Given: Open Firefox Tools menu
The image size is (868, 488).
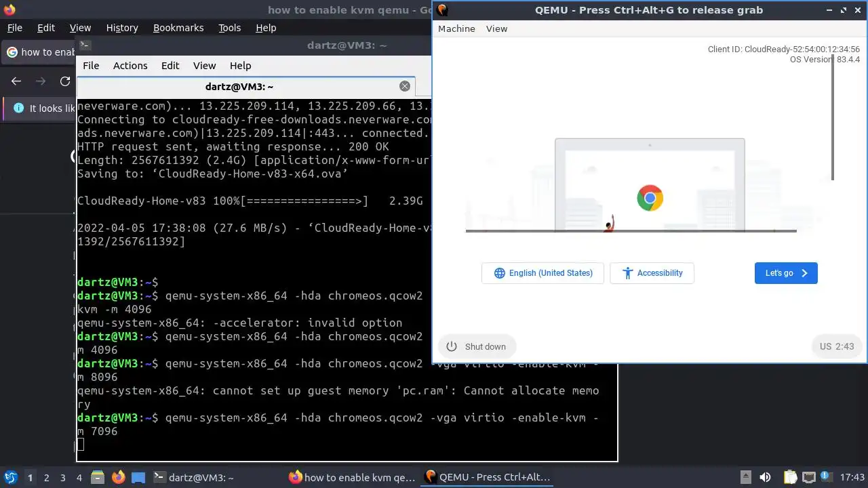Looking at the screenshot, I should [x=229, y=28].
